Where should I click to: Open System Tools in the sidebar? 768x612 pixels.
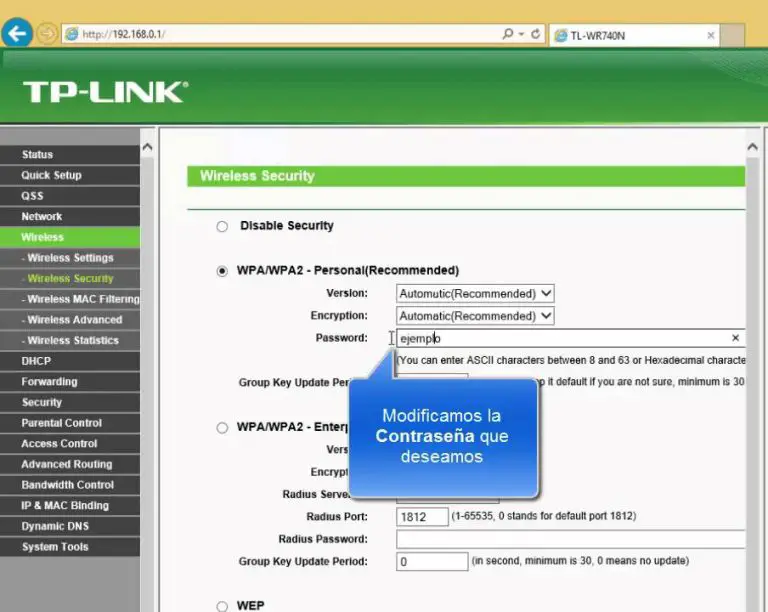tap(55, 547)
